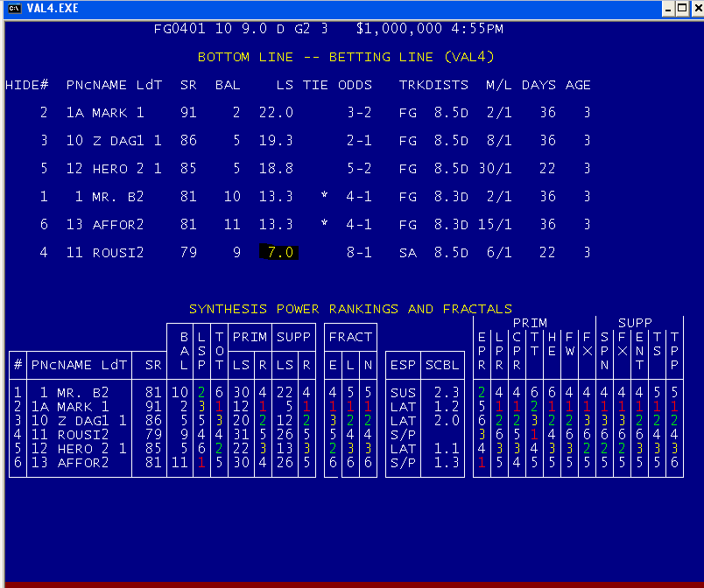The width and height of the screenshot is (704, 588).
Task: Click the 5-2 odds value
Action: [359, 169]
